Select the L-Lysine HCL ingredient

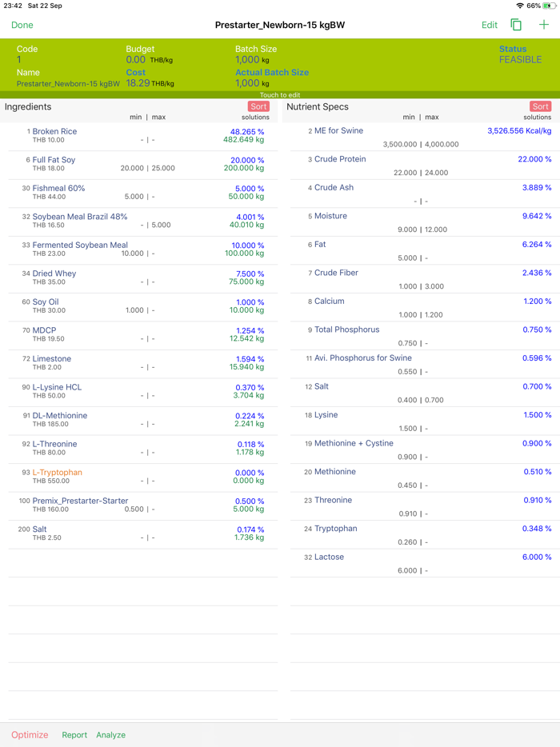143,392
